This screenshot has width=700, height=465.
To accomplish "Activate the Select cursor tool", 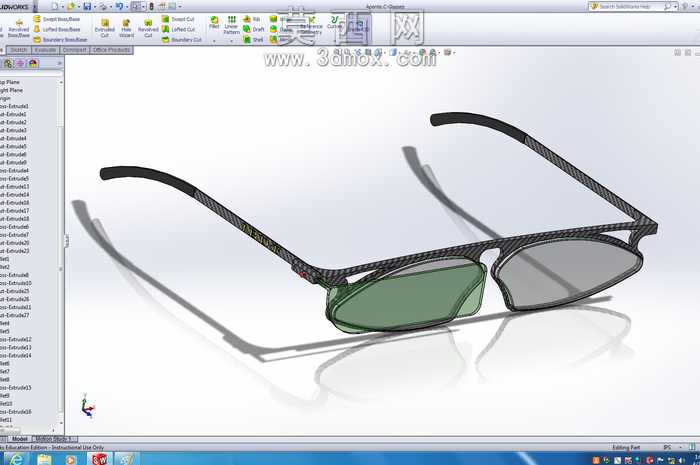I will (x=135, y=6).
